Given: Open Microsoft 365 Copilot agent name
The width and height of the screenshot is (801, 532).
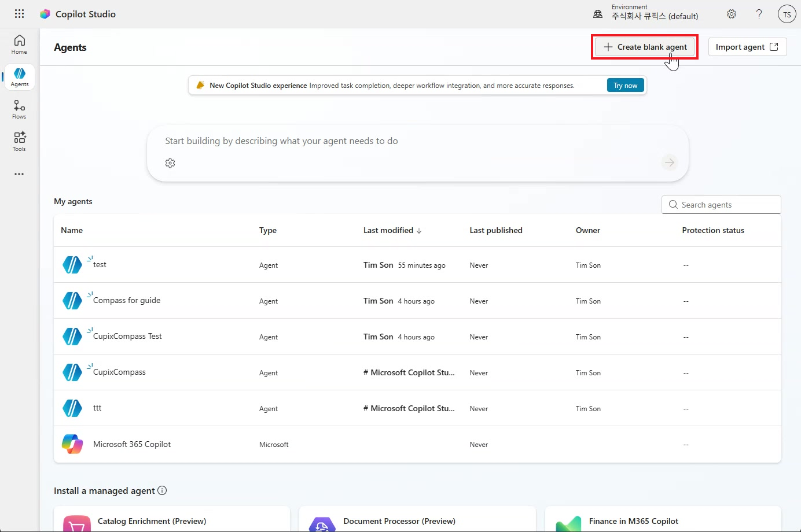Looking at the screenshot, I should coord(132,444).
